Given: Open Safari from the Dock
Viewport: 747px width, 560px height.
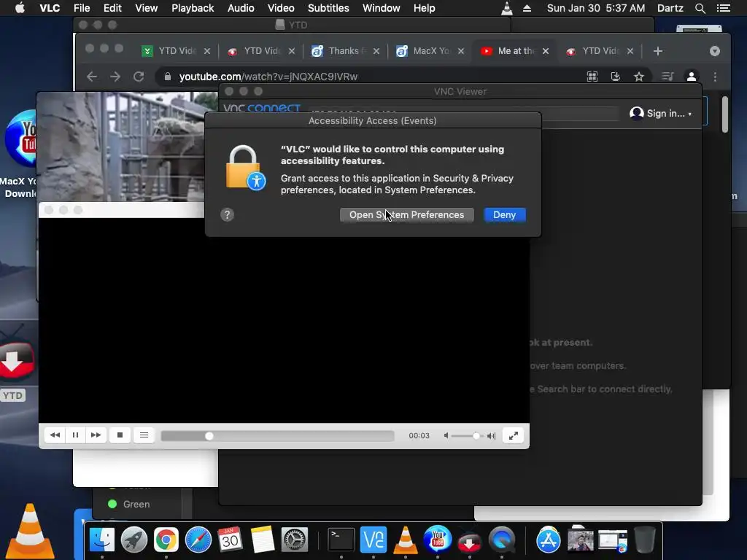Looking at the screenshot, I should click(x=198, y=540).
